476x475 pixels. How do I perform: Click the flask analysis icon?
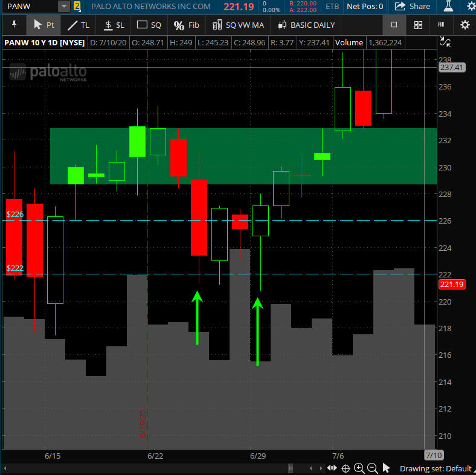(448, 7)
